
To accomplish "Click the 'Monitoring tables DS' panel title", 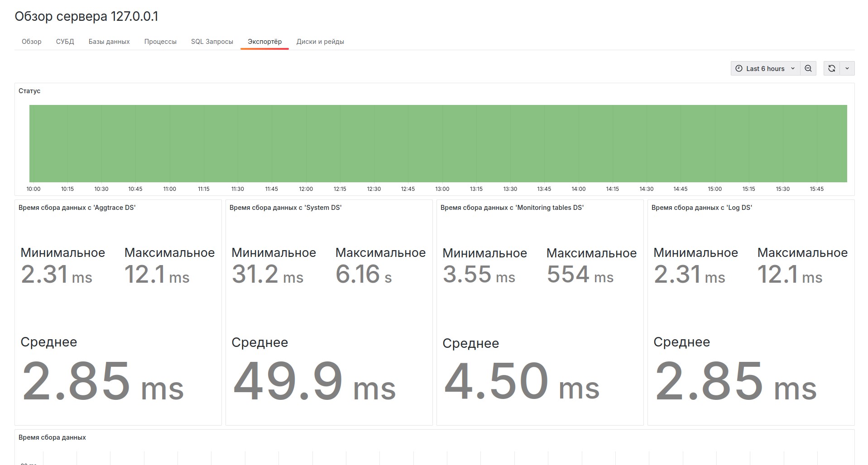I will (512, 208).
